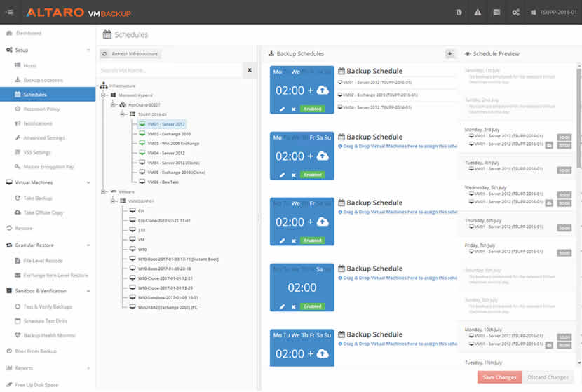Delete the Saturday-only schedule x icon
582x392 pixels.
294,306
